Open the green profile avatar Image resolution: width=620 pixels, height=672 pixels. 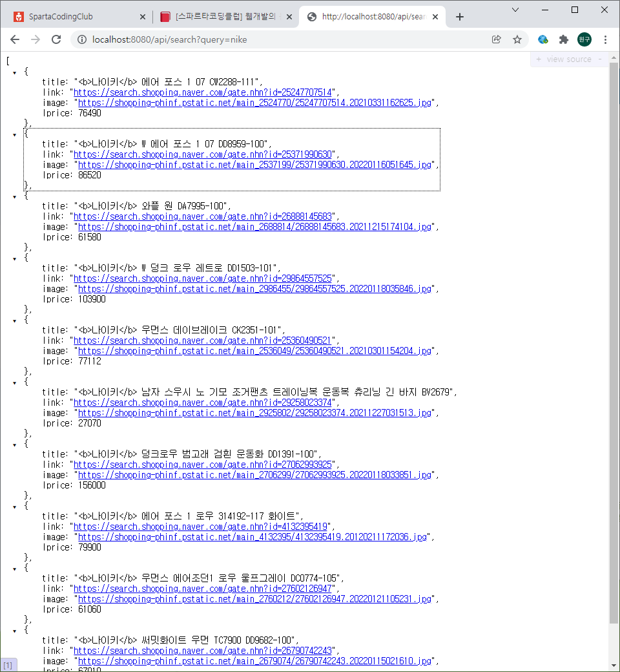point(584,39)
